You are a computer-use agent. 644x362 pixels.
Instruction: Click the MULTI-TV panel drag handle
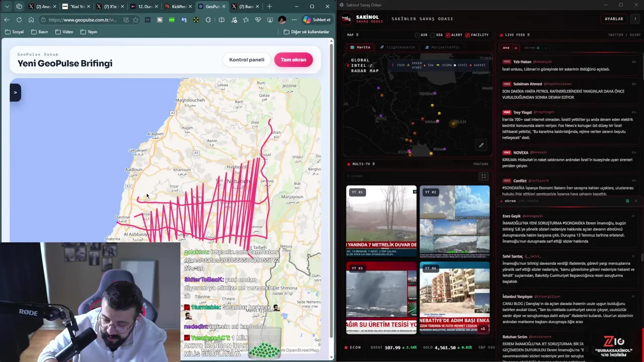(373, 164)
